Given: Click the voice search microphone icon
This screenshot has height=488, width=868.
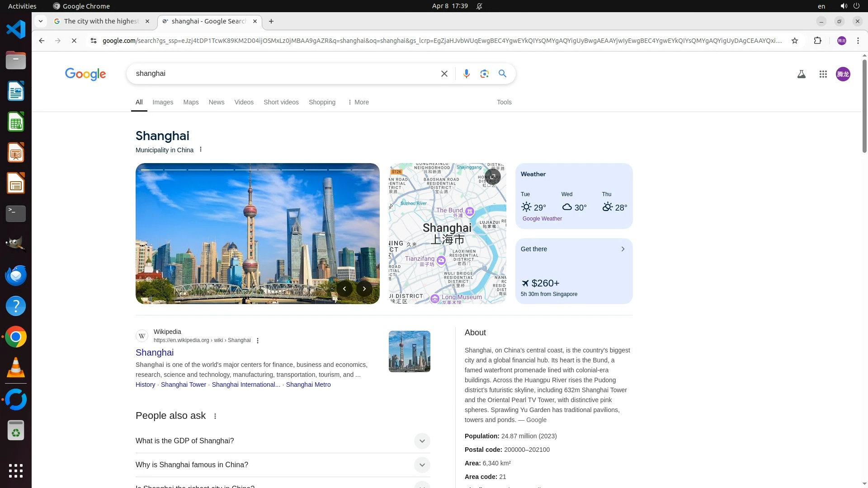Looking at the screenshot, I should pos(466,74).
